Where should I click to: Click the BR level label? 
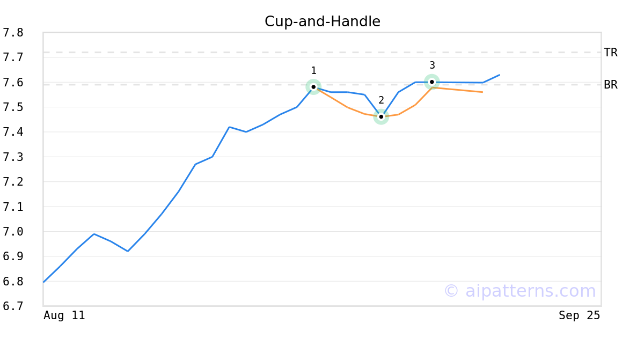tap(610, 85)
